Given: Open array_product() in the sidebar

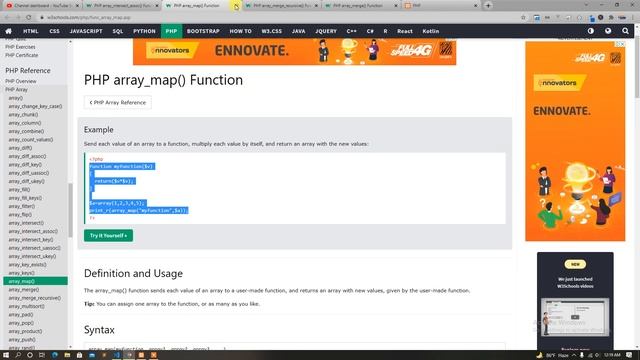Looking at the screenshot, I should tap(25, 331).
